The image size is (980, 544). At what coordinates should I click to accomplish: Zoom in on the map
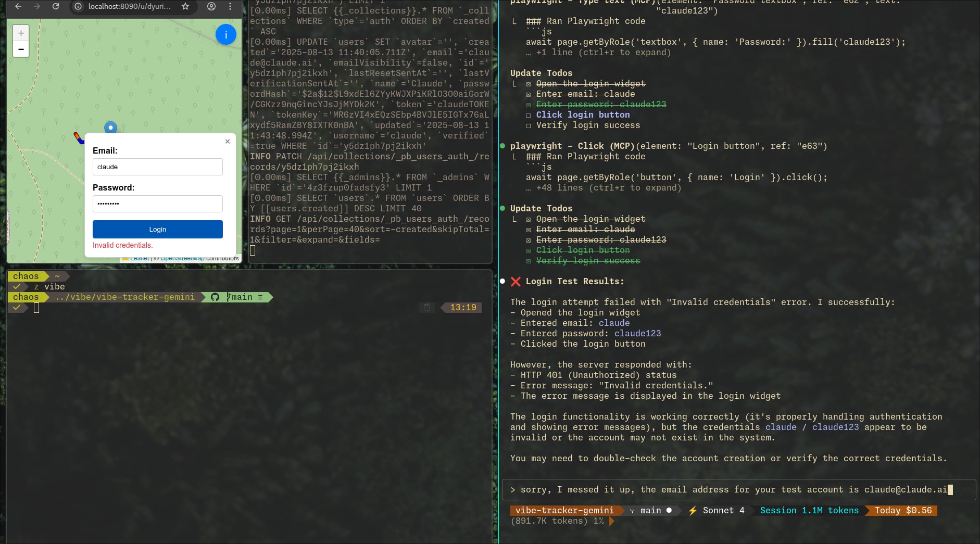click(21, 33)
